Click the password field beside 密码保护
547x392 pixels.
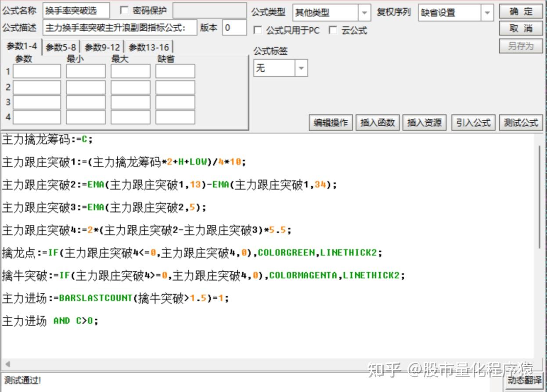[209, 11]
